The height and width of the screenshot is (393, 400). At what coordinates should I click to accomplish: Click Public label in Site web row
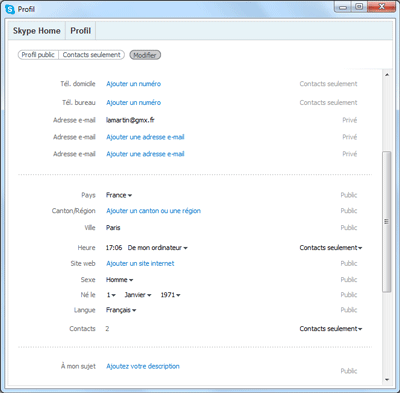[x=349, y=263]
